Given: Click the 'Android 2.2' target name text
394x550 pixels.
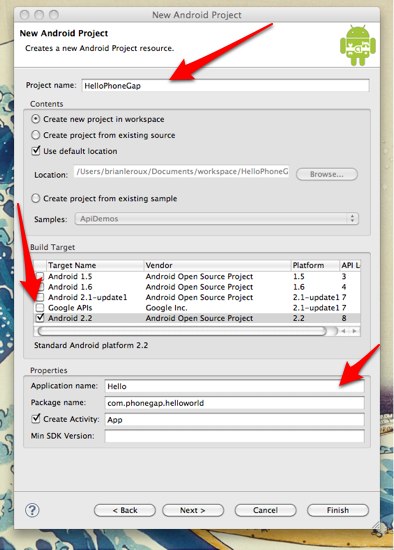Looking at the screenshot, I should (x=70, y=318).
